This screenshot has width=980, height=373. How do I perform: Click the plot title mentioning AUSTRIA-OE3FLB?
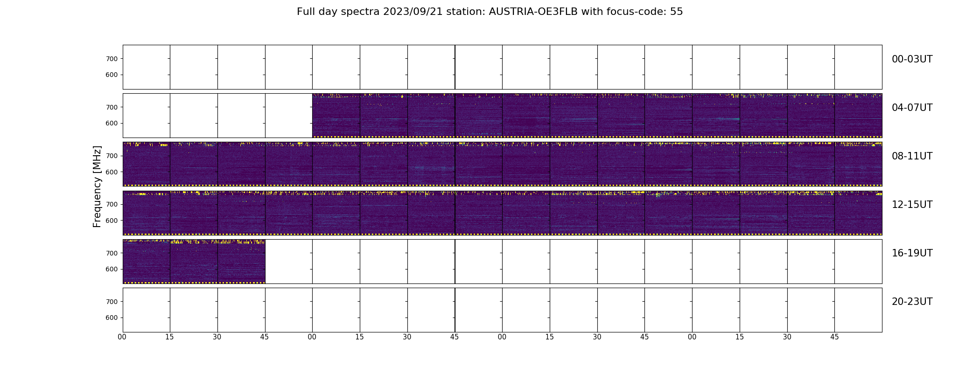[x=490, y=12]
